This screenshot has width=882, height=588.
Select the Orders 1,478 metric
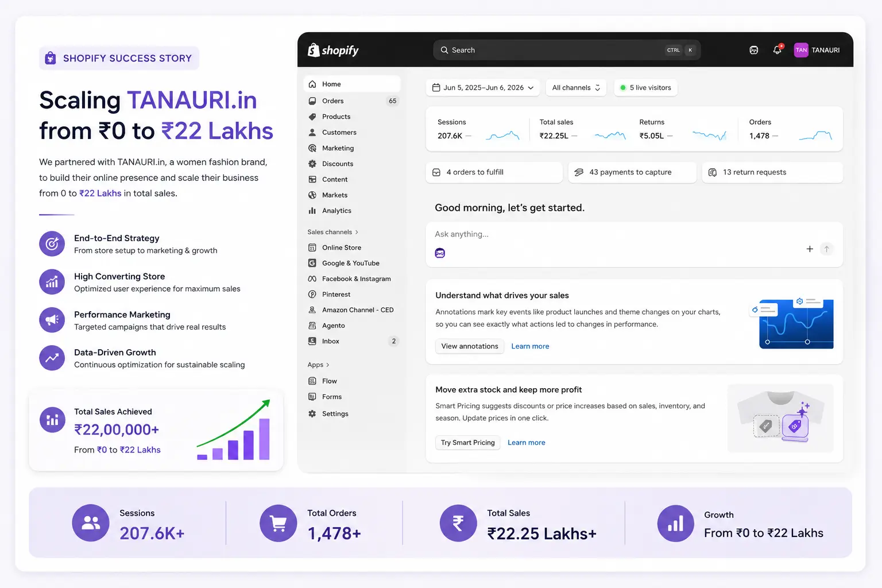[x=791, y=129]
